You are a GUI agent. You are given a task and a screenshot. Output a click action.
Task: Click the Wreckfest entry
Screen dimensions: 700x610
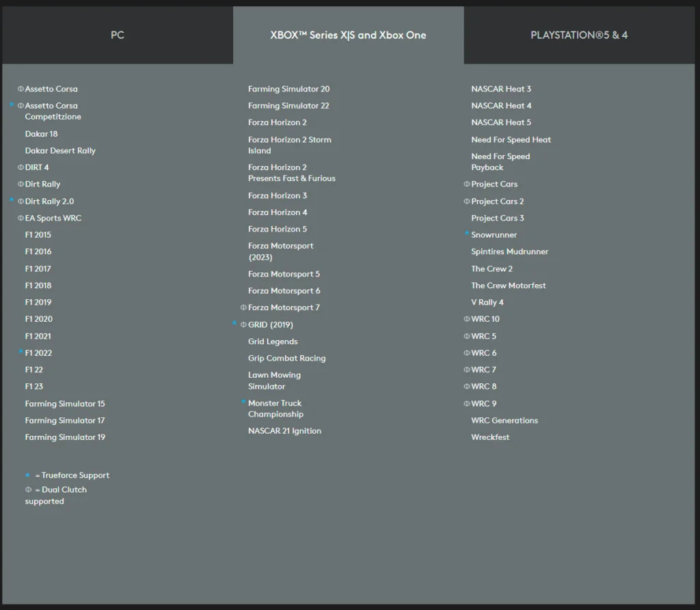coord(490,437)
